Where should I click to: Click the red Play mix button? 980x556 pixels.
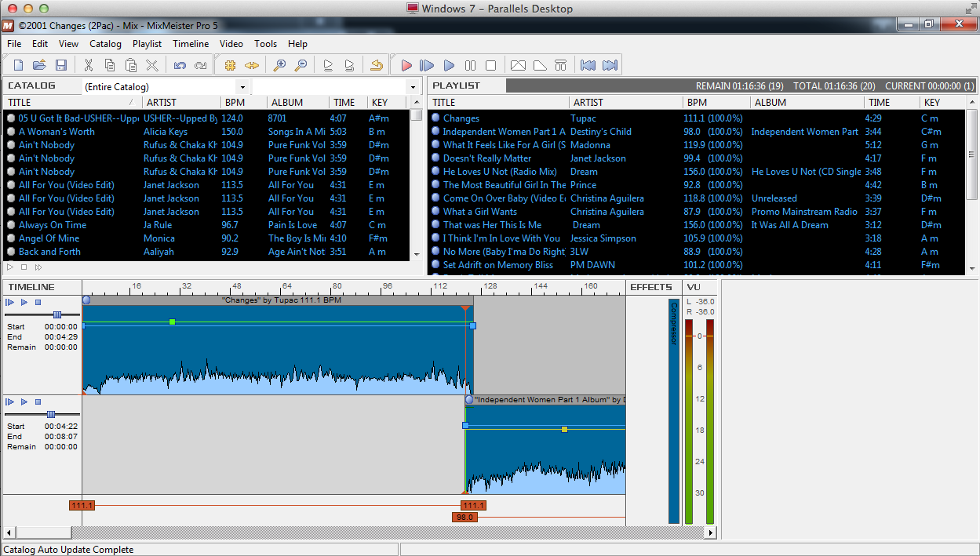coord(406,65)
